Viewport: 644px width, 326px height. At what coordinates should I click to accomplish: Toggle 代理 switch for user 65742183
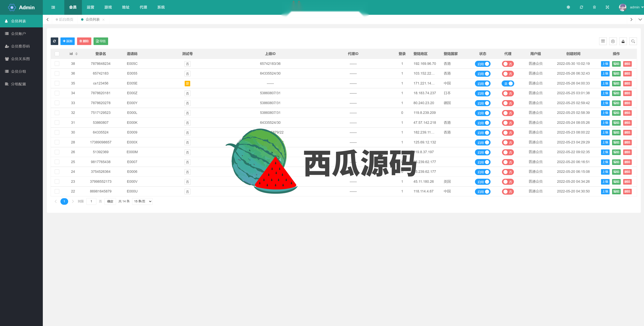point(508,74)
